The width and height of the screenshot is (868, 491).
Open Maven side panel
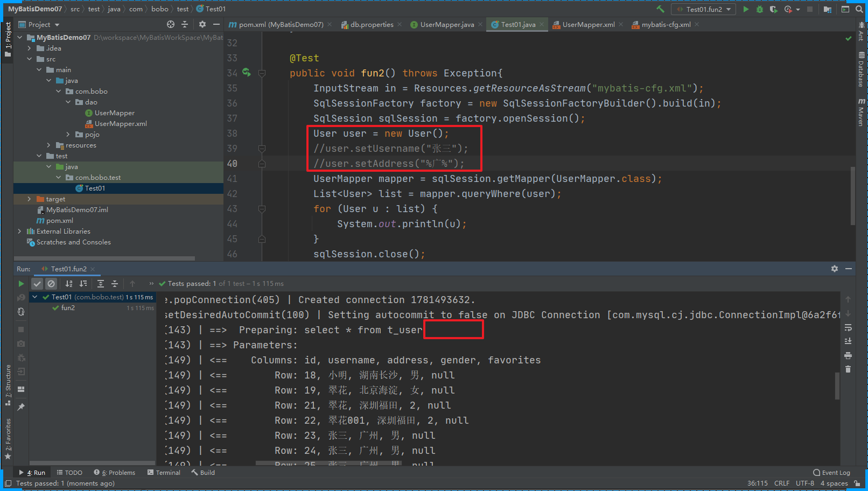(x=862, y=113)
